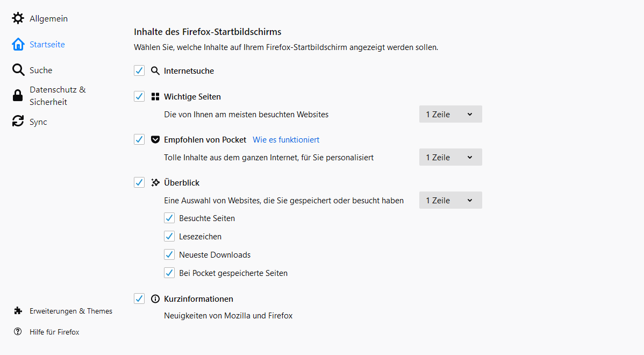Click the Datenschutz & Sicherheit lock icon
644x355 pixels.
(x=18, y=96)
